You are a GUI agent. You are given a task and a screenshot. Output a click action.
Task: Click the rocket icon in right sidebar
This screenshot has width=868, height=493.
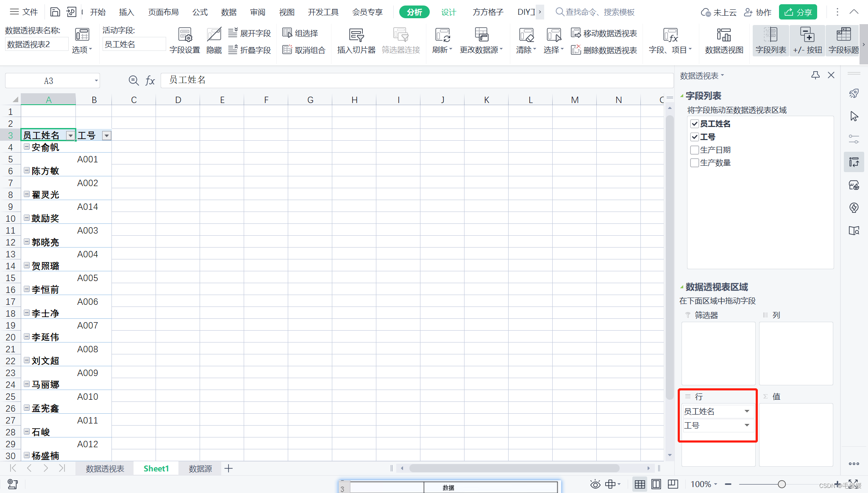(x=854, y=94)
